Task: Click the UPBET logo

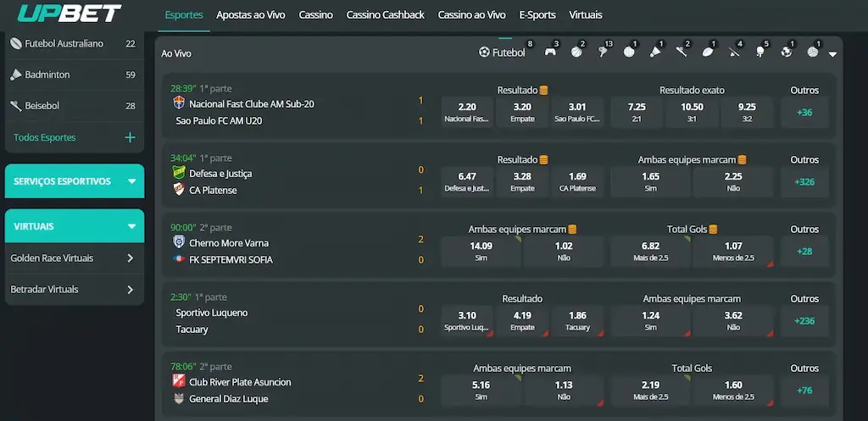Action: tap(70, 14)
